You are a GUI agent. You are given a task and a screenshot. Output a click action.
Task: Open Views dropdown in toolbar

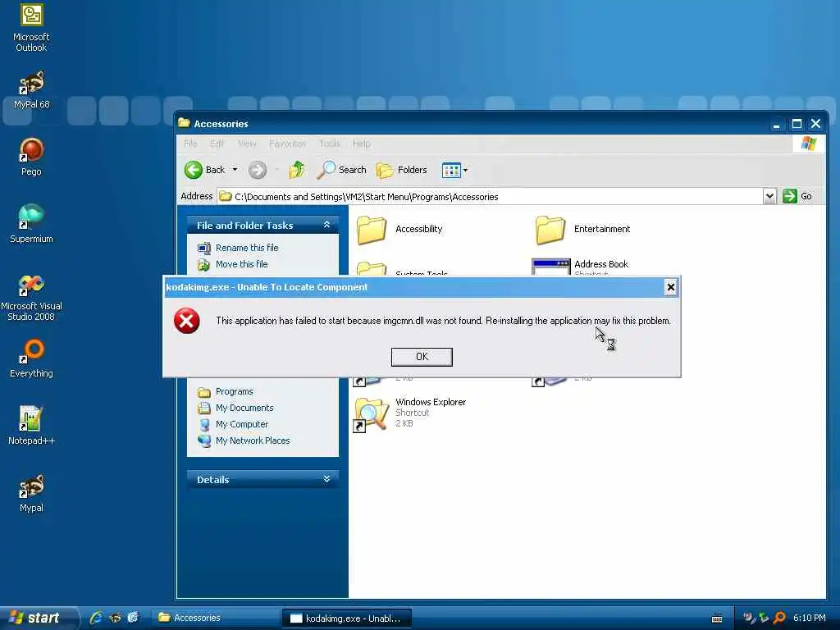[454, 171]
